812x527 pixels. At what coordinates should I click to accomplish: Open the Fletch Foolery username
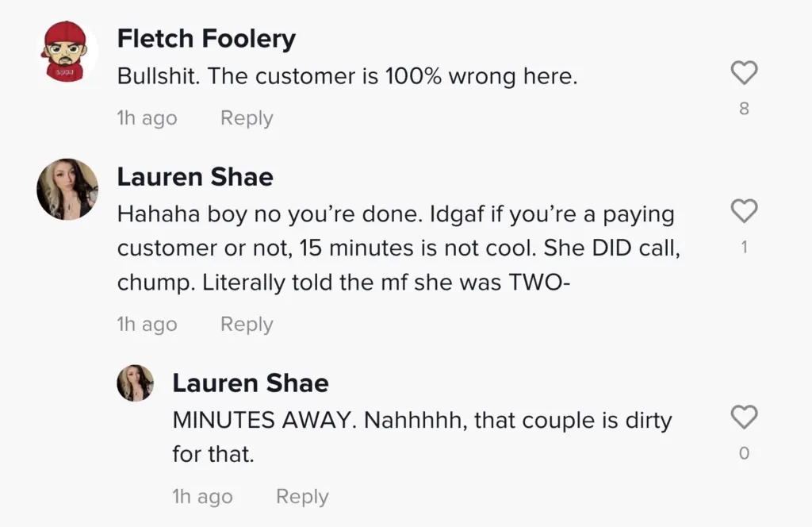[x=206, y=38]
